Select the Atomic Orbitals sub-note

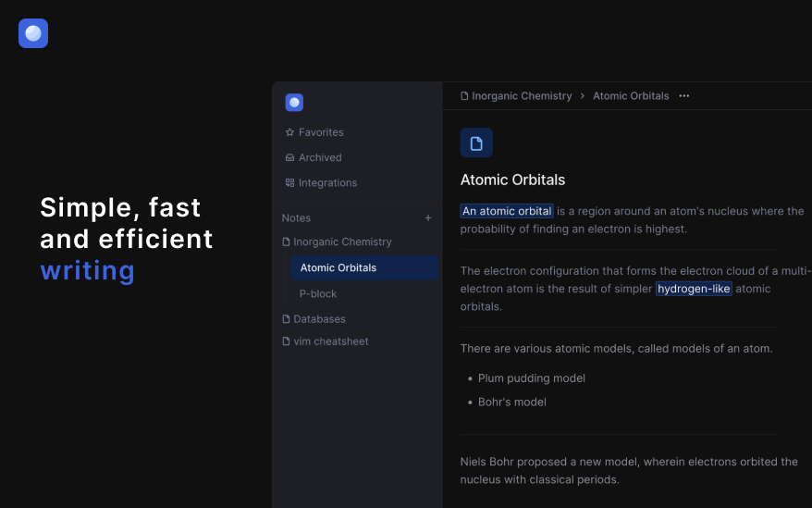[x=364, y=267]
